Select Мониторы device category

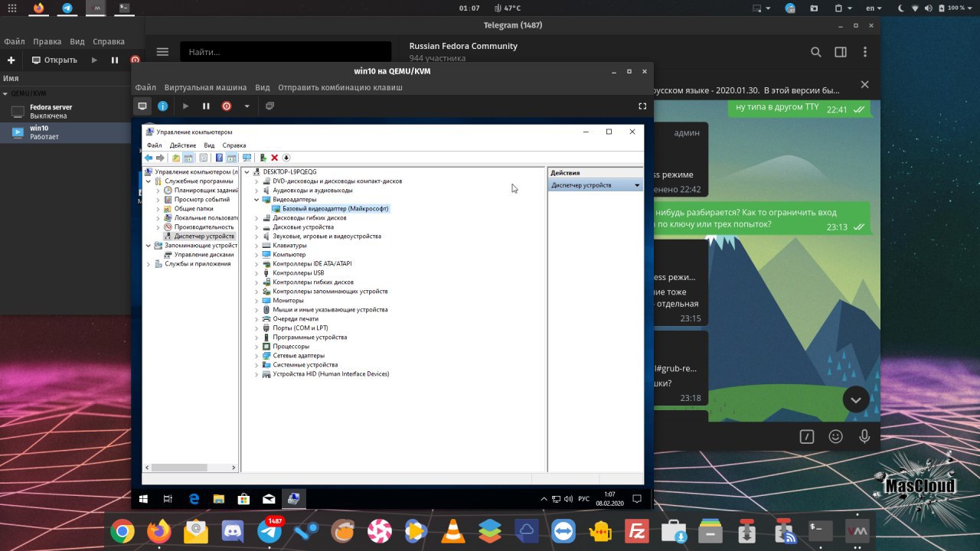click(288, 300)
